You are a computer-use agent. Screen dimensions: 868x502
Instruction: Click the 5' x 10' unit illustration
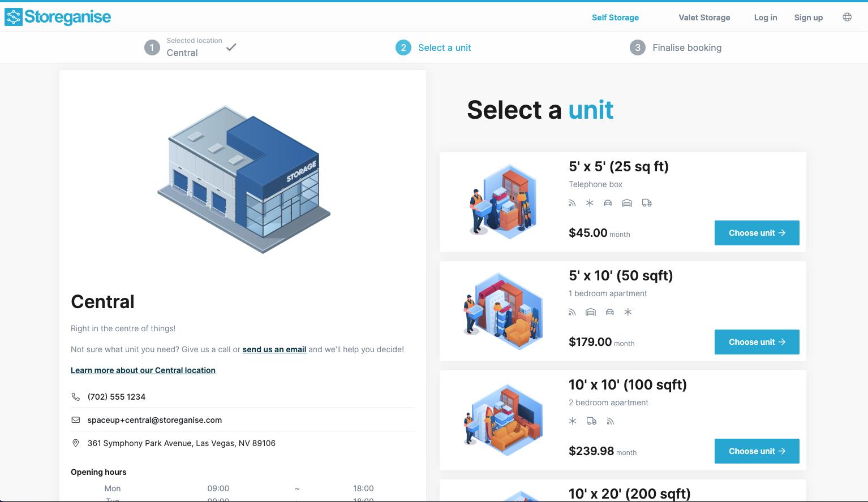pos(502,310)
